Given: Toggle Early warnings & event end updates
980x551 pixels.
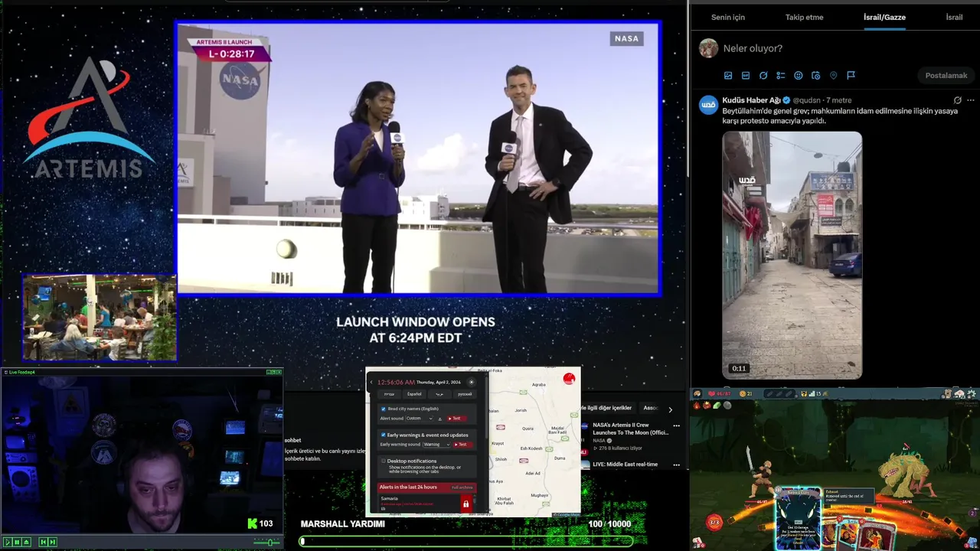Looking at the screenshot, I should coord(384,435).
